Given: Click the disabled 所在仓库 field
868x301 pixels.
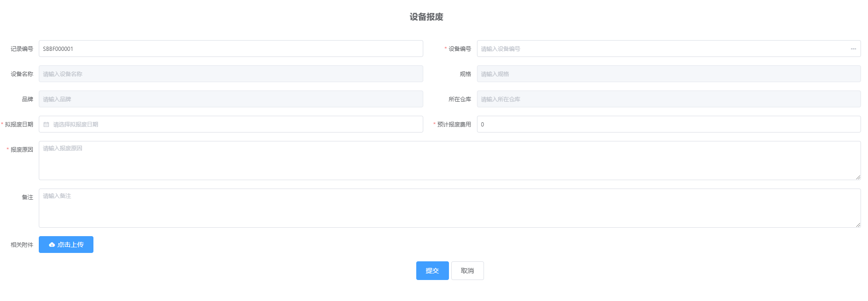Looking at the screenshot, I should 668,99.
